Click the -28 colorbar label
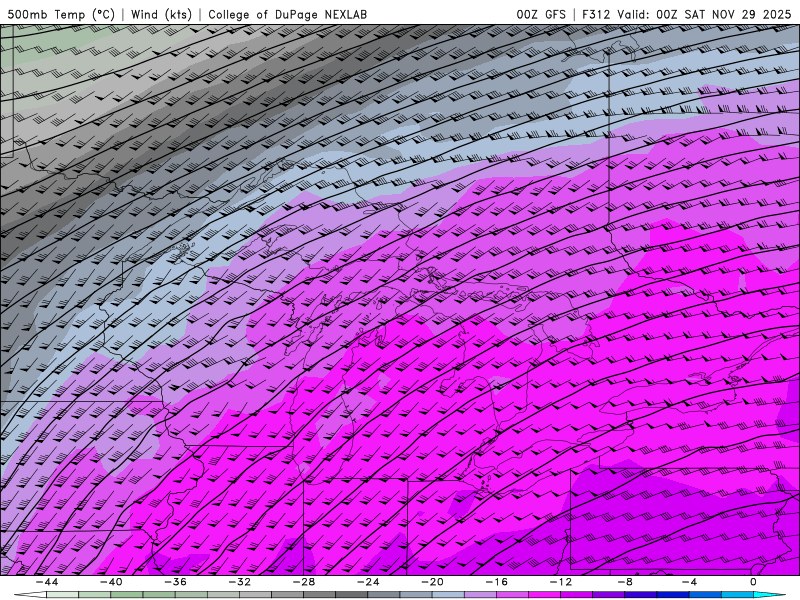The width and height of the screenshot is (800, 600). coord(304,582)
